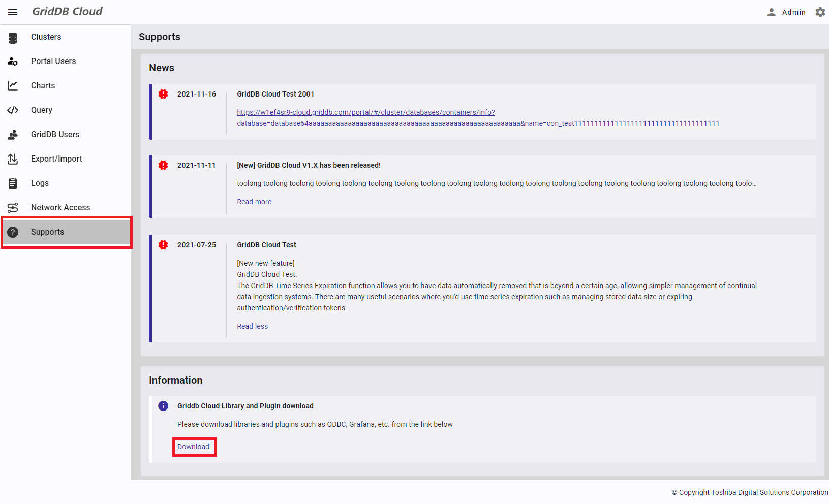
Task: Click red alert badge for 2021-11-16 news
Action: coord(163,94)
